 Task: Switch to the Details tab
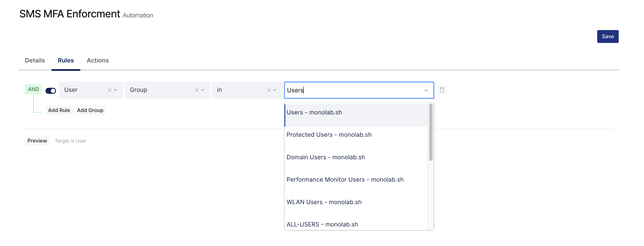(35, 61)
